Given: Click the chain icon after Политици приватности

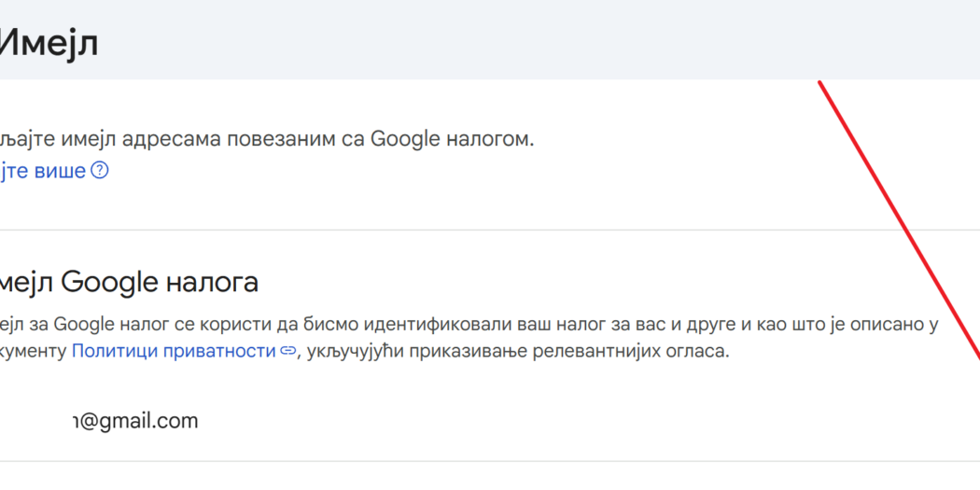Looking at the screenshot, I should [x=287, y=351].
